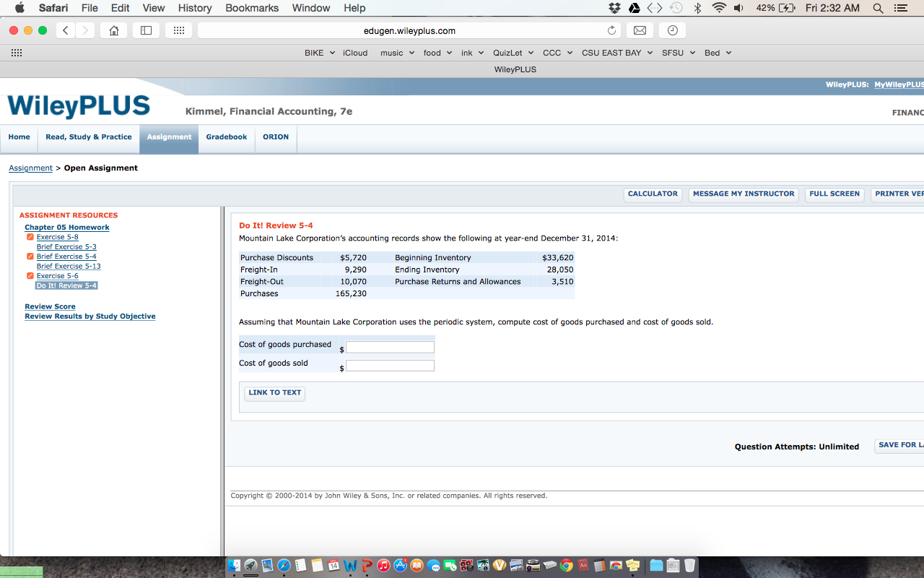Open Finder in the Dock
Screen dimensions: 924x578
tap(234, 566)
